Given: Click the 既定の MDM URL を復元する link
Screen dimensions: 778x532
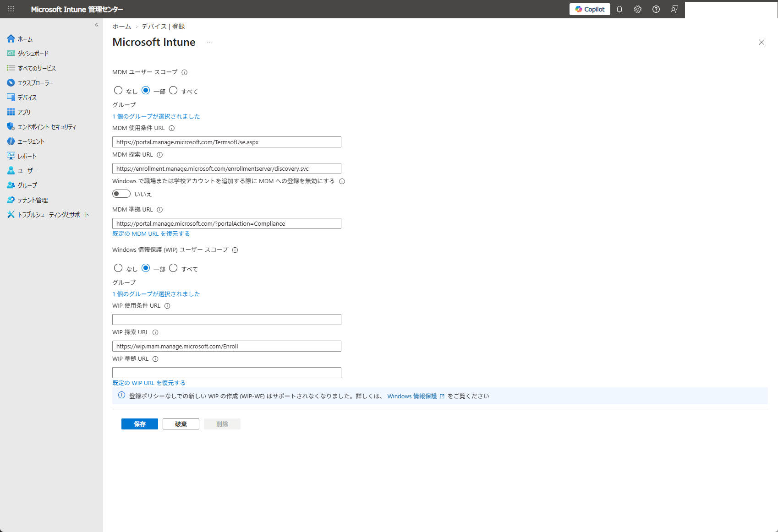Looking at the screenshot, I should [x=150, y=233].
